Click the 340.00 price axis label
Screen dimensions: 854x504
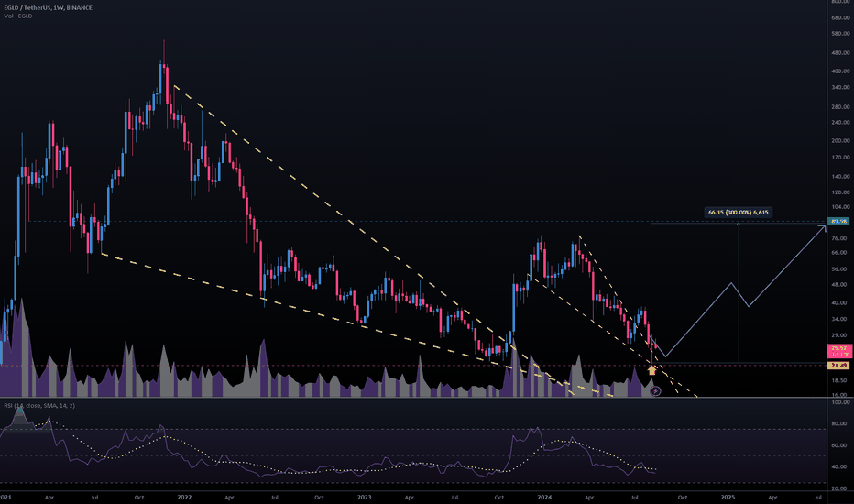click(840, 87)
